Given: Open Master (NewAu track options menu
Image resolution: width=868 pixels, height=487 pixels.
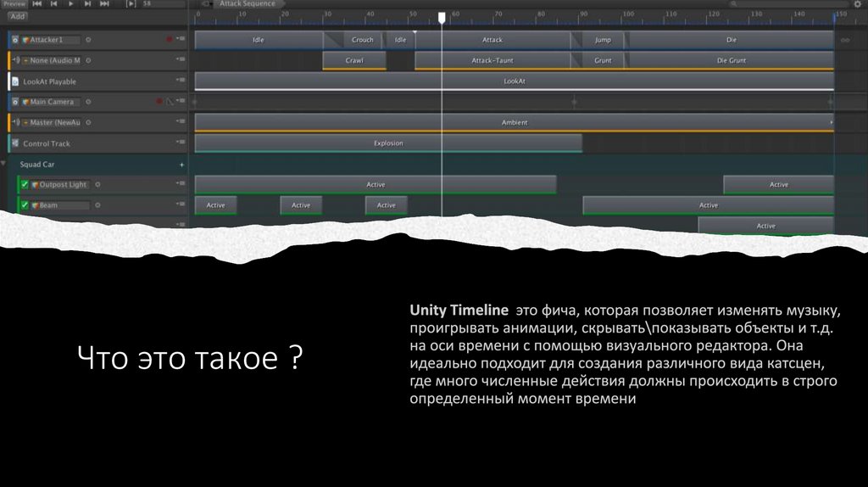Looking at the screenshot, I should point(181,121).
